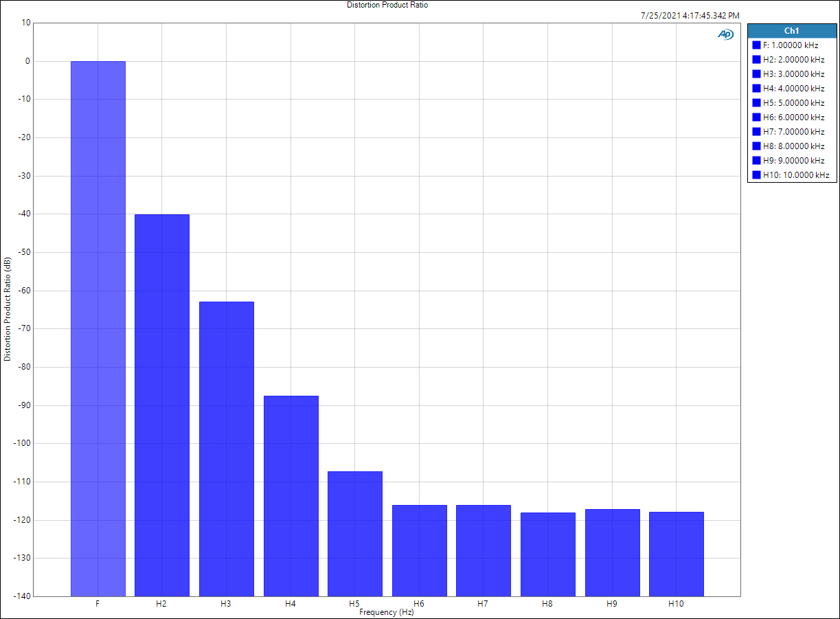Click the 'H5: 5.00000 kHz' legend text
Viewport: 840px width, 619px height.
793,102
